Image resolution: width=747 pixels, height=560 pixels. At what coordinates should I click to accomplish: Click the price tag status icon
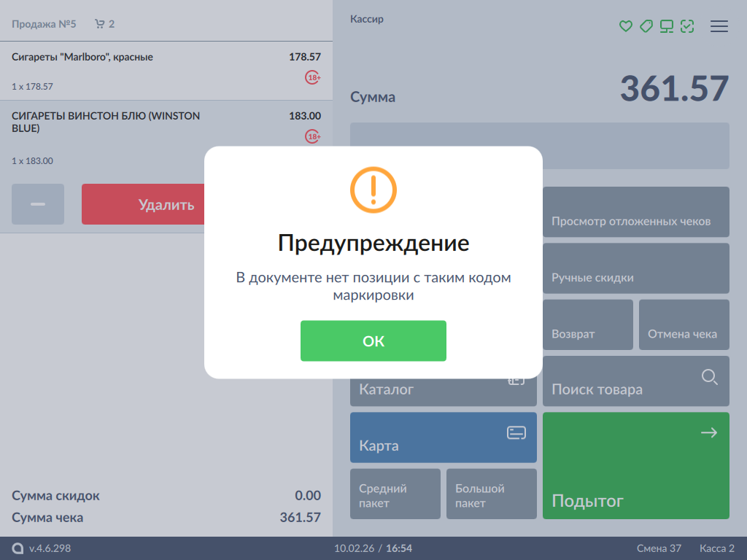coord(646,26)
